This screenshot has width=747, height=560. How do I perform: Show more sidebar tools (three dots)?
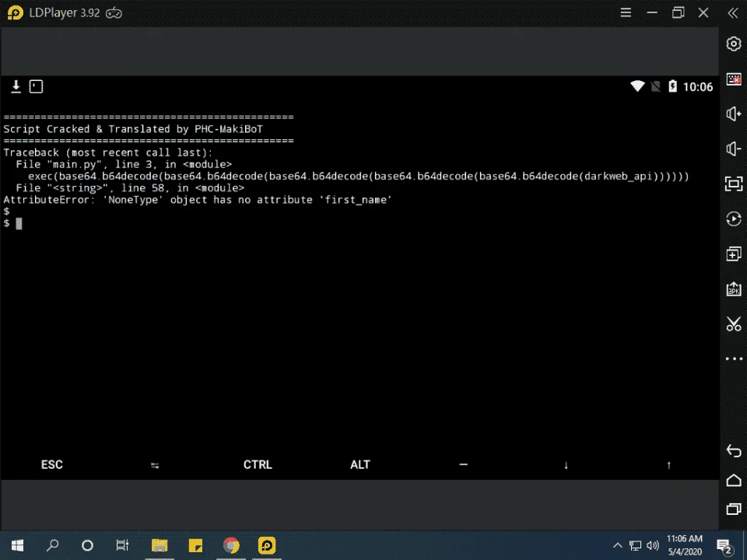pos(734,359)
